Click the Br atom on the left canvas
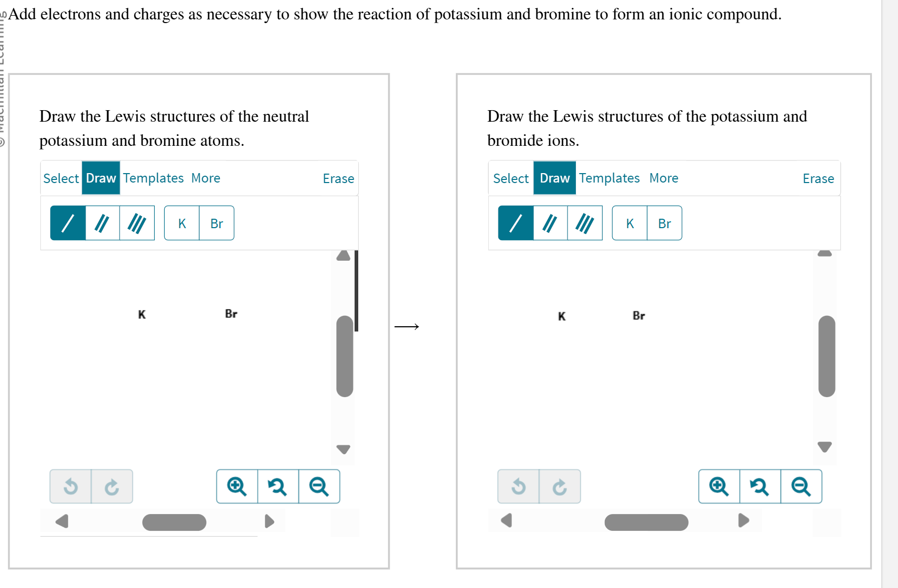The width and height of the screenshot is (898, 588). point(231,314)
